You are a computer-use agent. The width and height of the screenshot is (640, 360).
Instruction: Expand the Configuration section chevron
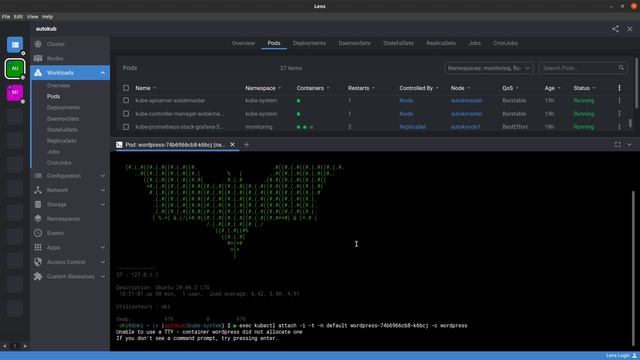[102, 176]
